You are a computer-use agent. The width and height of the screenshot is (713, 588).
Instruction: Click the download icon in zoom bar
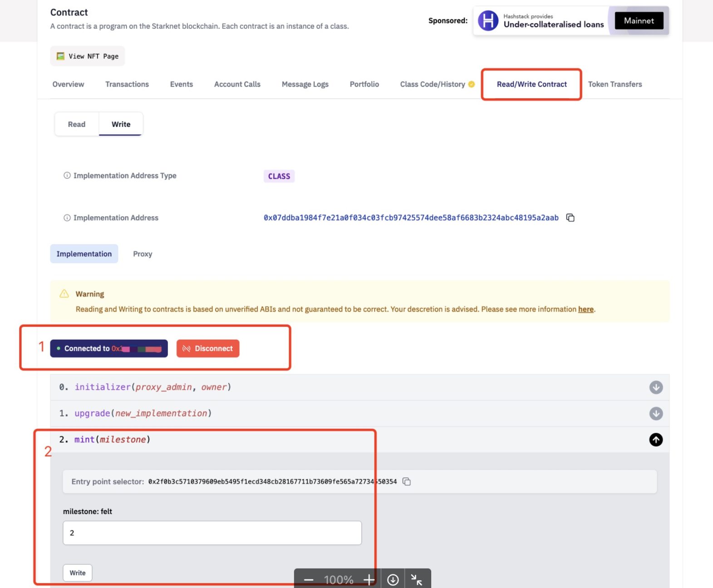pos(393,579)
